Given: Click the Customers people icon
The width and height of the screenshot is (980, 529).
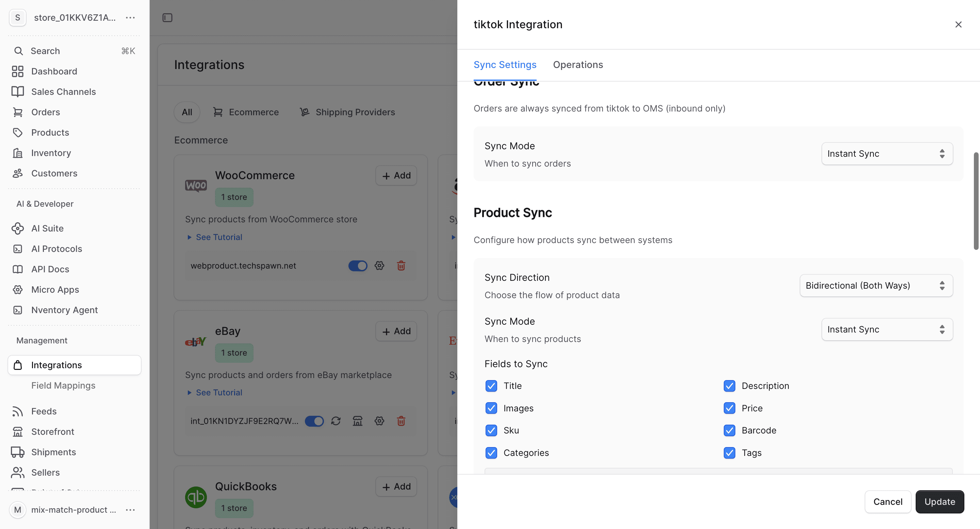Looking at the screenshot, I should click(17, 173).
